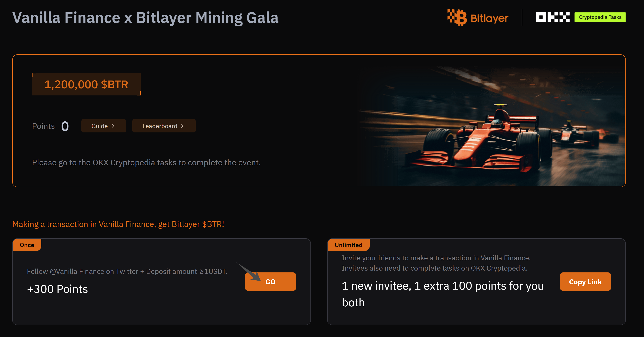Copy the invite link
644x337 pixels.
coord(585,282)
